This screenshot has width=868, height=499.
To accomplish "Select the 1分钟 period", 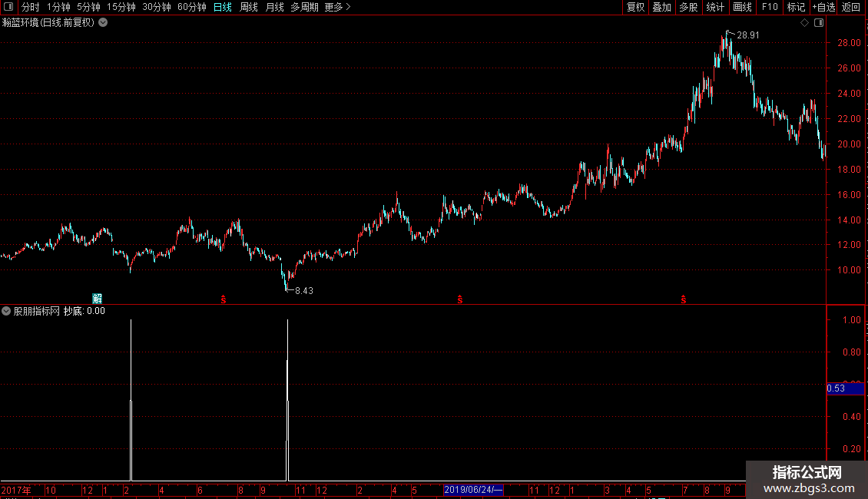I will click(58, 7).
